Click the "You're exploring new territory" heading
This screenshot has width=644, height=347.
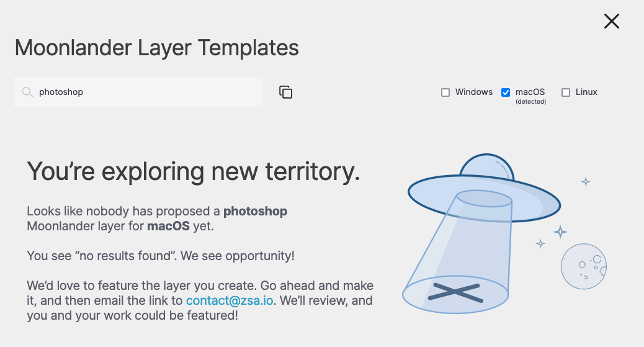(x=194, y=171)
